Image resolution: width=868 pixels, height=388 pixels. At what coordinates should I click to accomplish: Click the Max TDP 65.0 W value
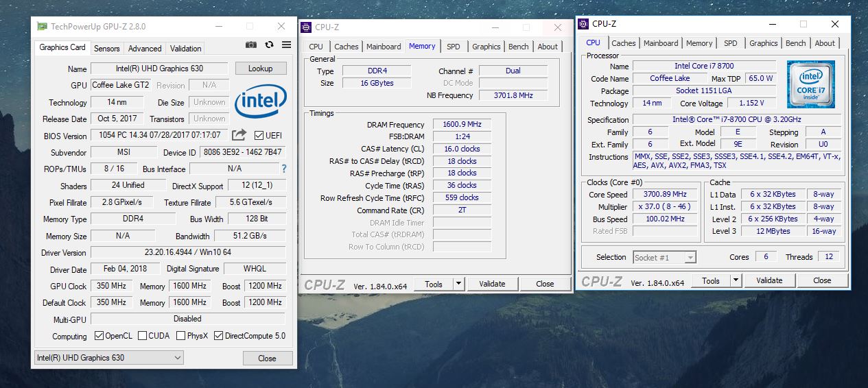click(760, 78)
